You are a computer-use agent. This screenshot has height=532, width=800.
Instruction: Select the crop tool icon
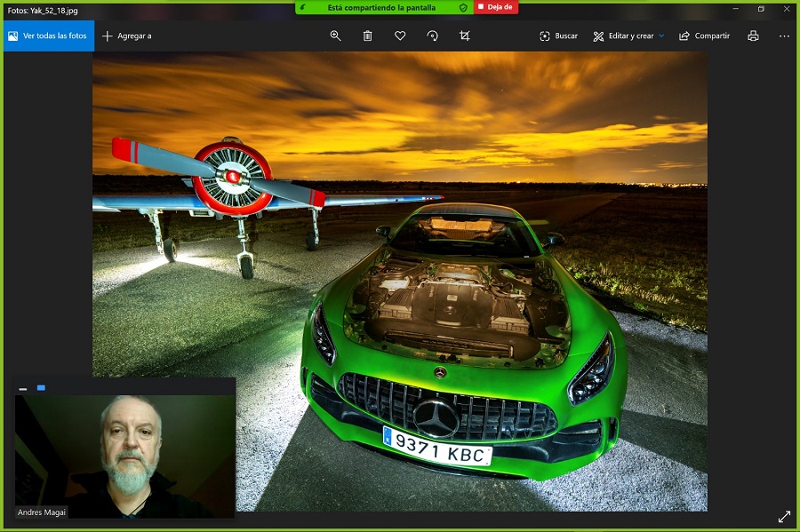464,36
